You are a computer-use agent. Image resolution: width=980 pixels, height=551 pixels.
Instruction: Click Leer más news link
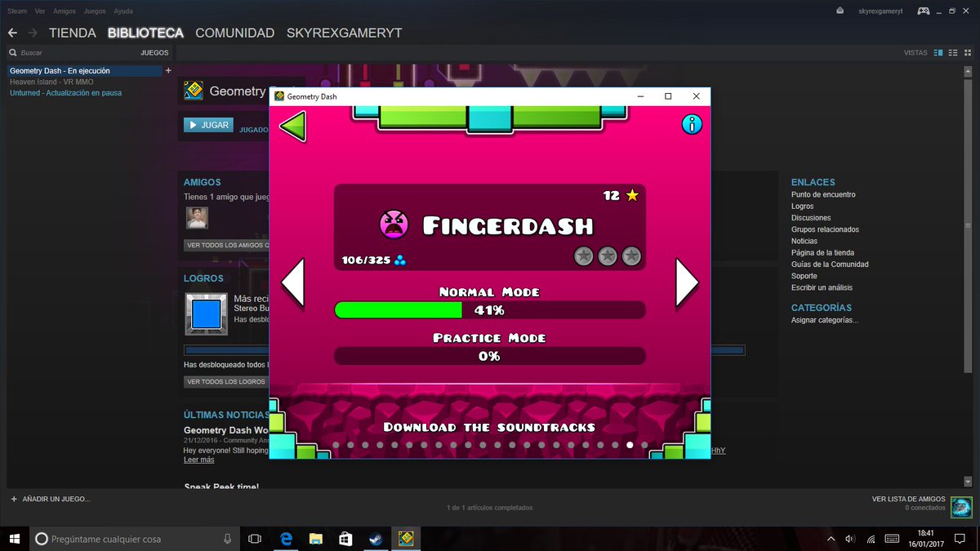click(198, 460)
